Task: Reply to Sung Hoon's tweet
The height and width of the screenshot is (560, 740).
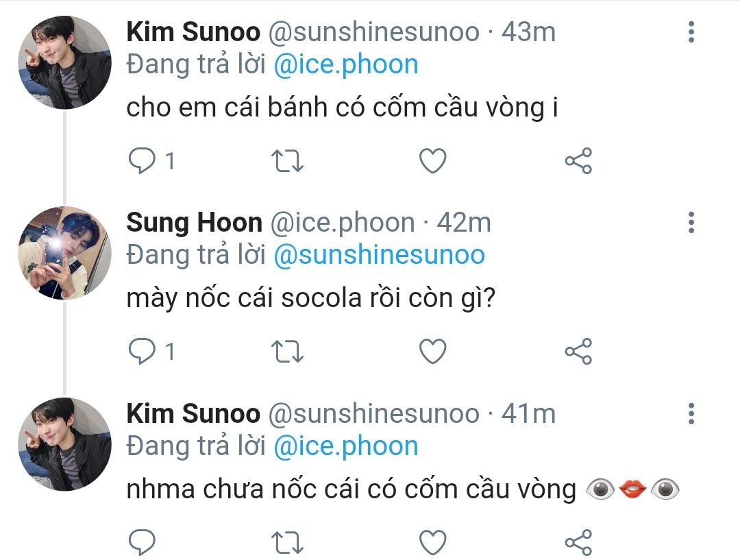Action: 142,352
